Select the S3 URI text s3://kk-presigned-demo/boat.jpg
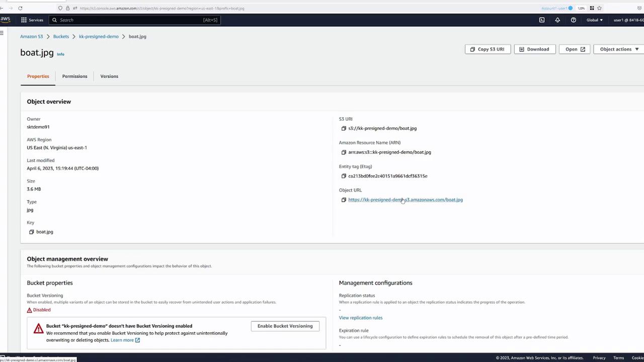The width and height of the screenshot is (644, 362). [382, 128]
